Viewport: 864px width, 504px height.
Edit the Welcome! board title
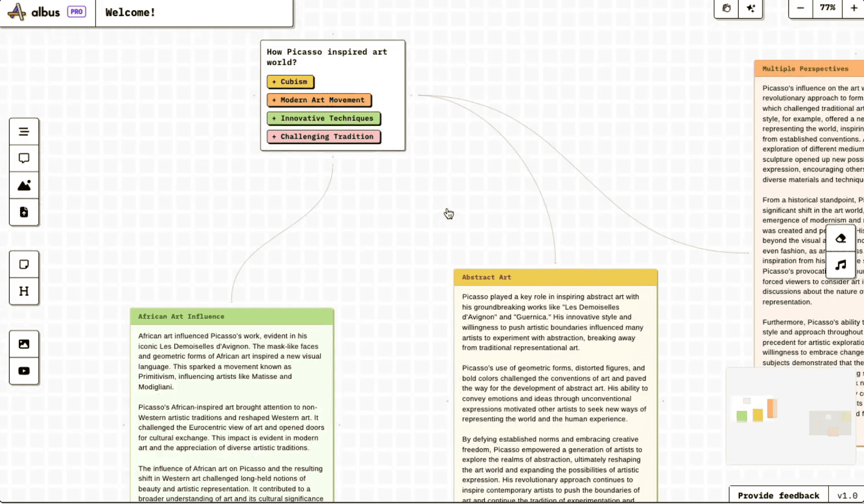pos(130,12)
